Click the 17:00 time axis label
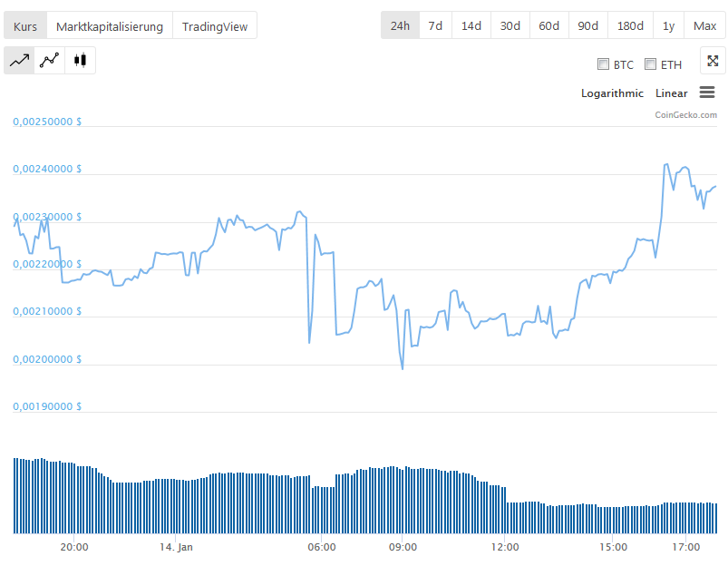The height and width of the screenshot is (566, 728). (x=685, y=547)
